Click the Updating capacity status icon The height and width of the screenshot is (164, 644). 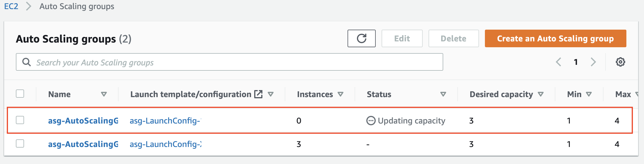[x=371, y=121]
